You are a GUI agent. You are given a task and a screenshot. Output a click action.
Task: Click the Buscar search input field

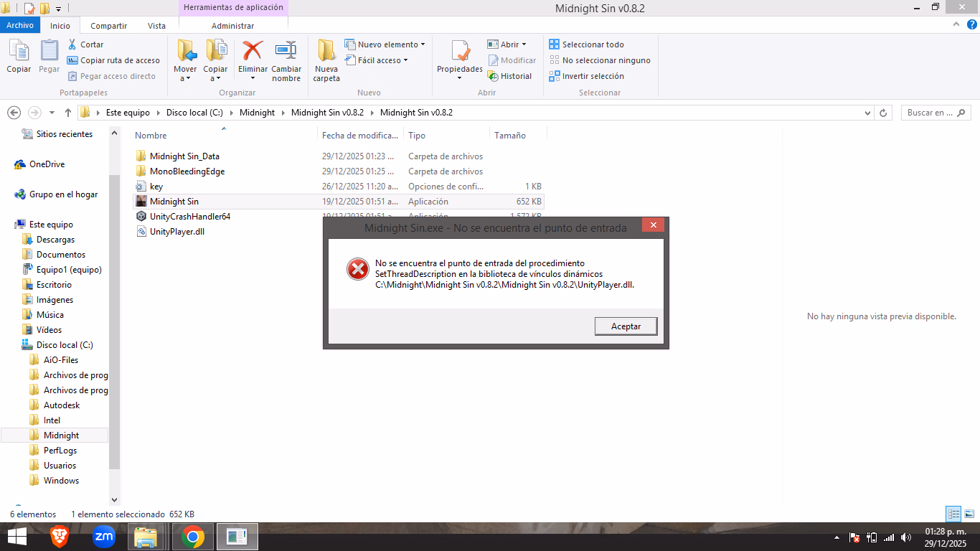click(930, 113)
